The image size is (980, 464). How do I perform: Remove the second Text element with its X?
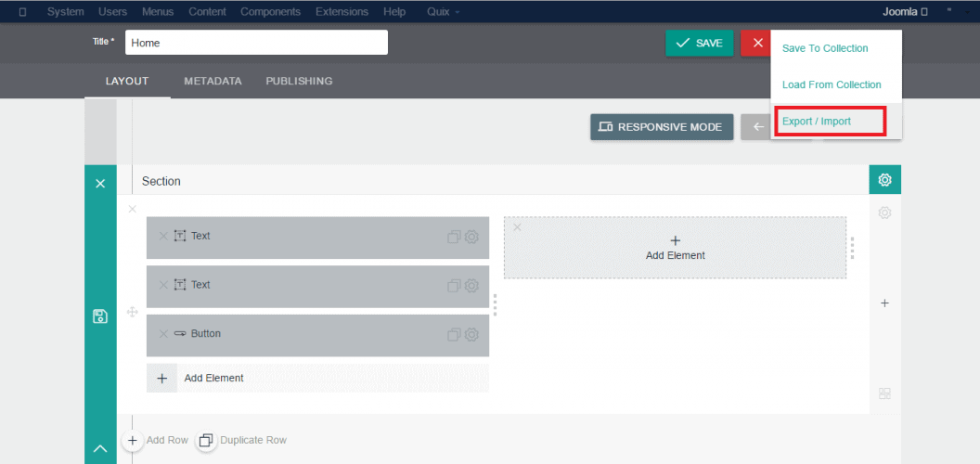163,285
